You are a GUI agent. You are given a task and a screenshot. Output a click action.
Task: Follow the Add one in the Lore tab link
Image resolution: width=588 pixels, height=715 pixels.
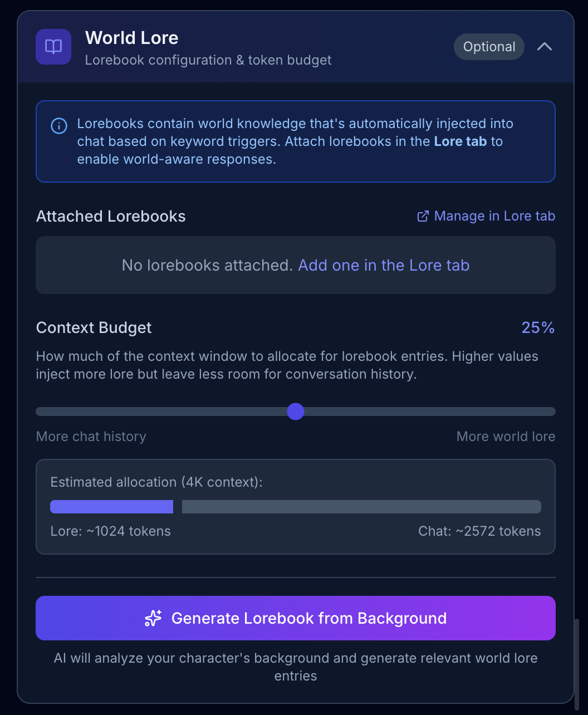(x=384, y=265)
